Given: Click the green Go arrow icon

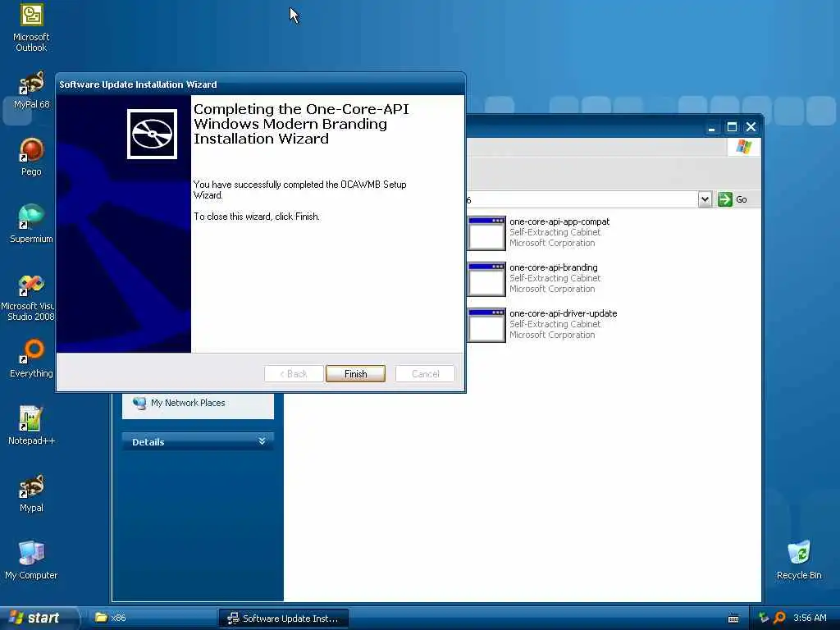Looking at the screenshot, I should click(725, 199).
